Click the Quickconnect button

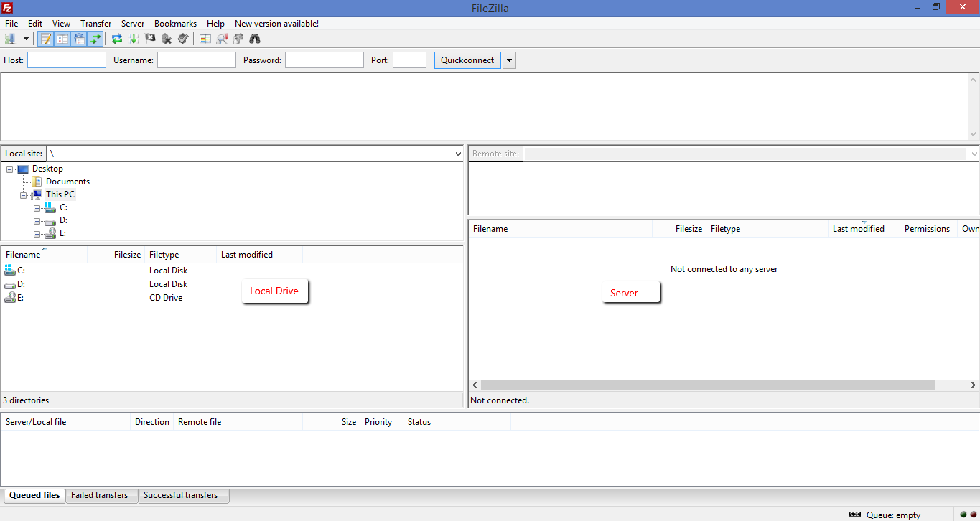pyautogui.click(x=467, y=60)
